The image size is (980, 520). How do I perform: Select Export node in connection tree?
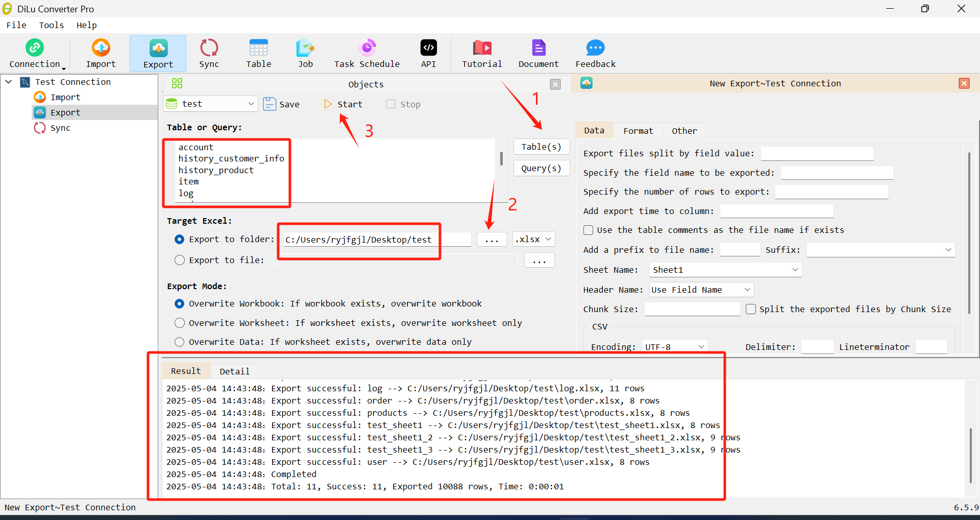pos(65,112)
